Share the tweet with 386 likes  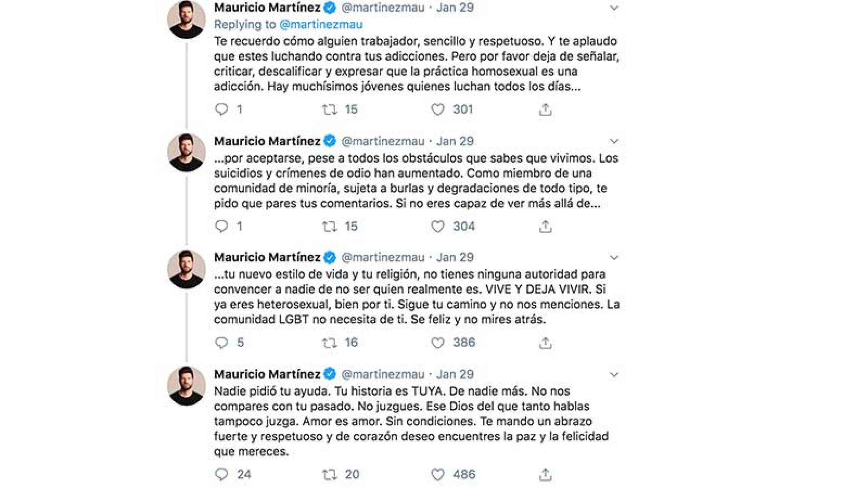coord(545,343)
